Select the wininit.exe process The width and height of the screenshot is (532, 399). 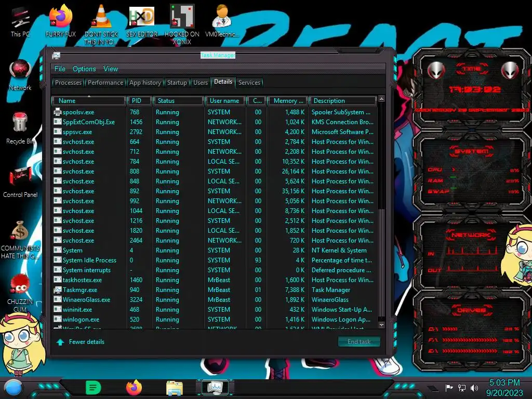coord(215,310)
